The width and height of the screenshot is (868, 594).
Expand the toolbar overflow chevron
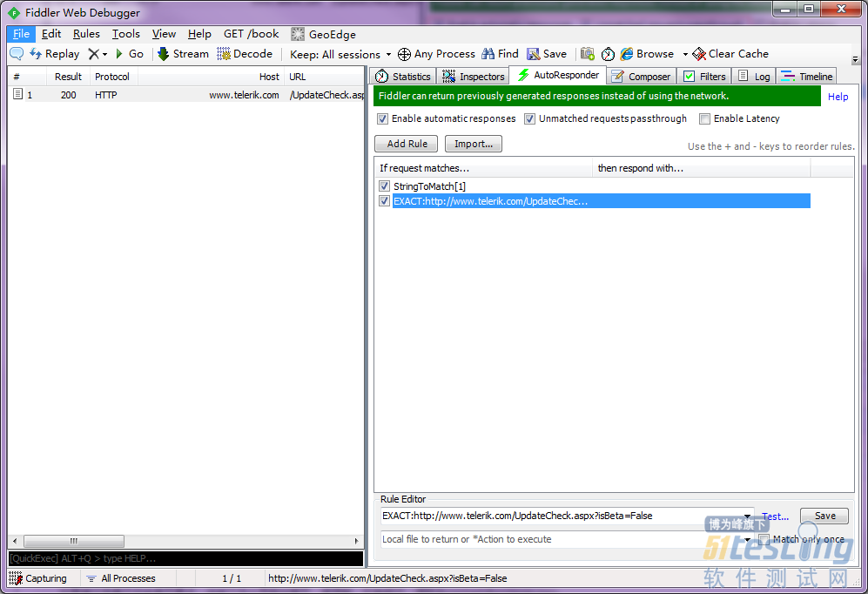[x=855, y=59]
